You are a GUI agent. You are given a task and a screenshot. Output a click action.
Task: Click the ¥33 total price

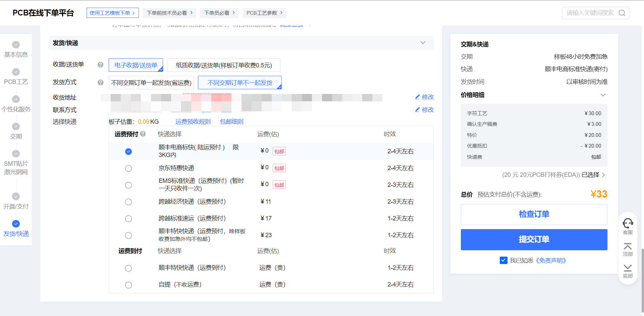pos(599,194)
